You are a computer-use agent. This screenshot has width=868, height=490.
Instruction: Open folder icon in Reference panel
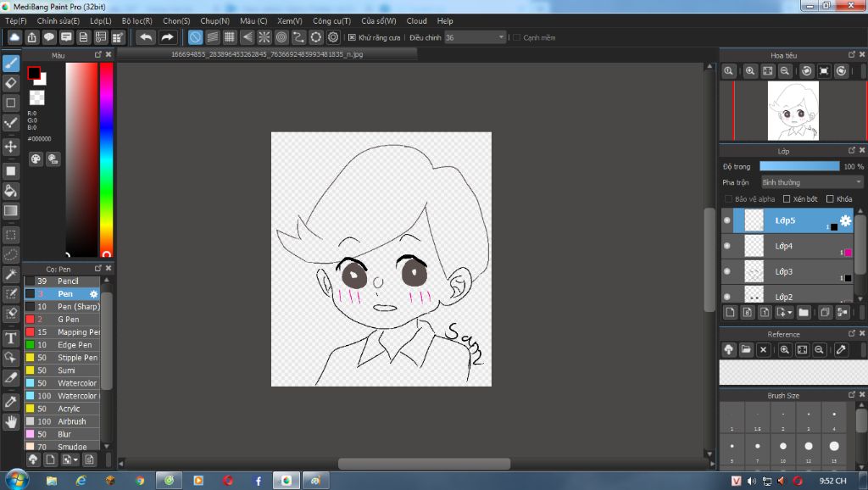(746, 349)
